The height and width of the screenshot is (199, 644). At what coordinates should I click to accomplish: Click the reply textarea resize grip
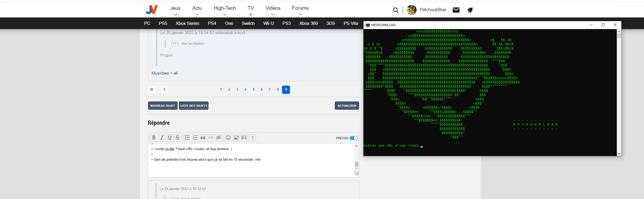click(x=357, y=174)
